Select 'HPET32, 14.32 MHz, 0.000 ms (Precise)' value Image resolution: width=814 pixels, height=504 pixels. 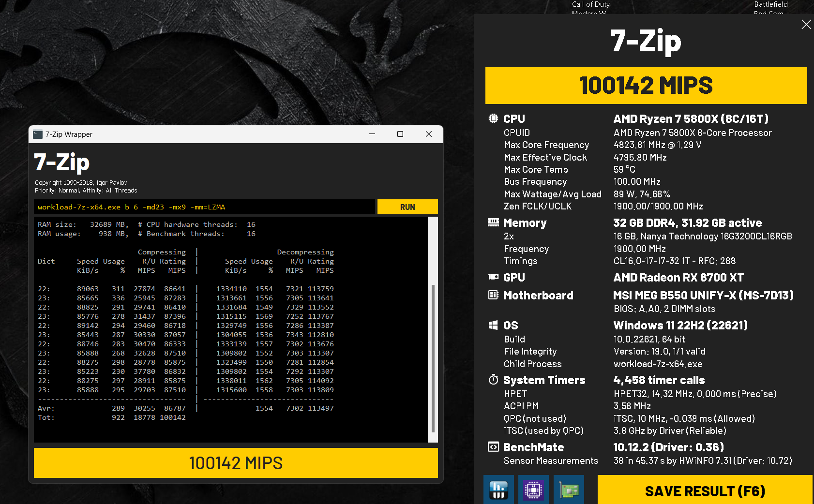[695, 394]
